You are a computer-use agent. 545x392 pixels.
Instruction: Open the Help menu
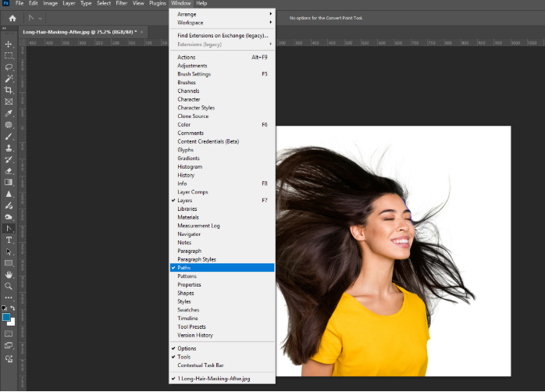tap(201, 3)
